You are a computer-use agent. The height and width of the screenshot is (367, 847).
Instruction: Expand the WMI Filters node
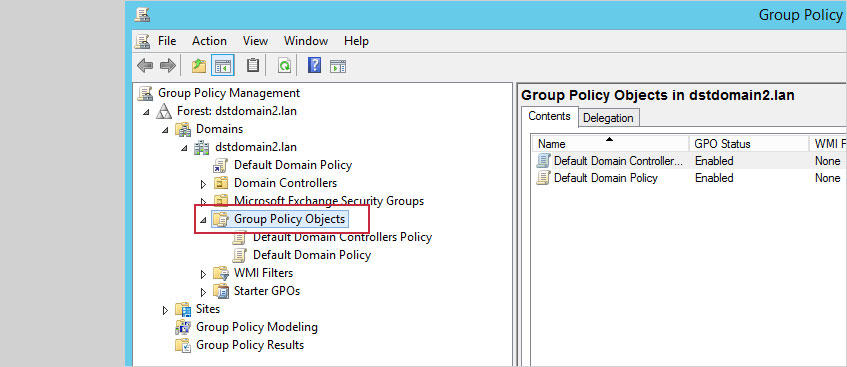(204, 274)
